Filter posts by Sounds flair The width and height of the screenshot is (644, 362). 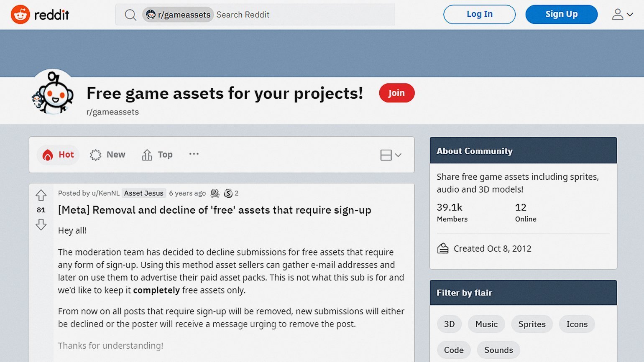pos(498,350)
